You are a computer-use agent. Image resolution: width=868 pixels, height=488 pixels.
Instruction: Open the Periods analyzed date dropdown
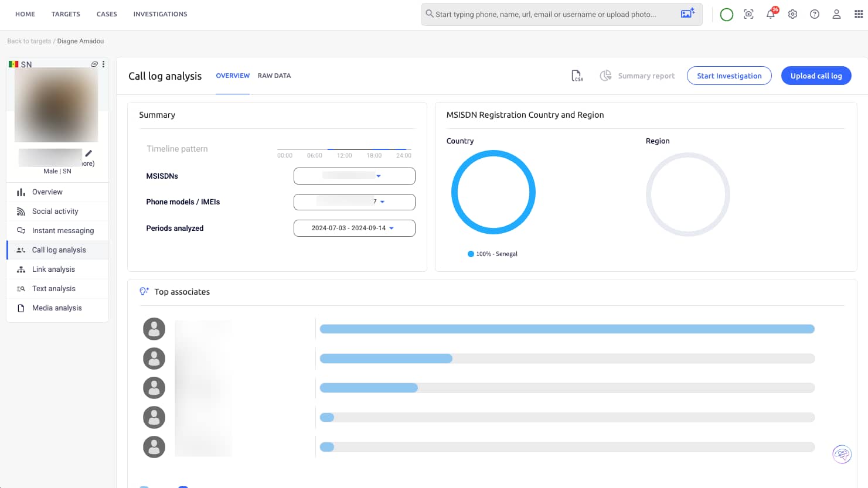click(354, 228)
